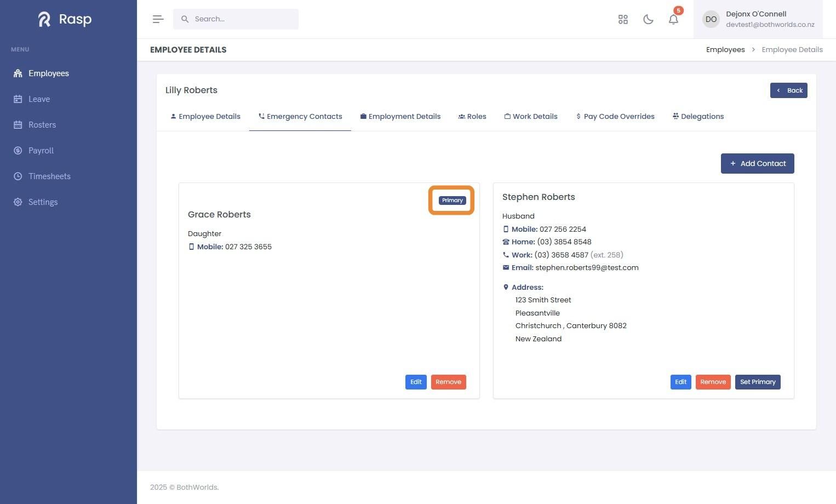Focus the Search input field
836x504 pixels.
tap(236, 19)
